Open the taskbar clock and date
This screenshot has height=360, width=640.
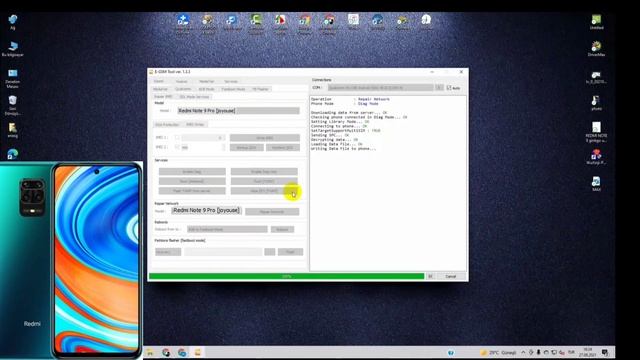(x=588, y=352)
